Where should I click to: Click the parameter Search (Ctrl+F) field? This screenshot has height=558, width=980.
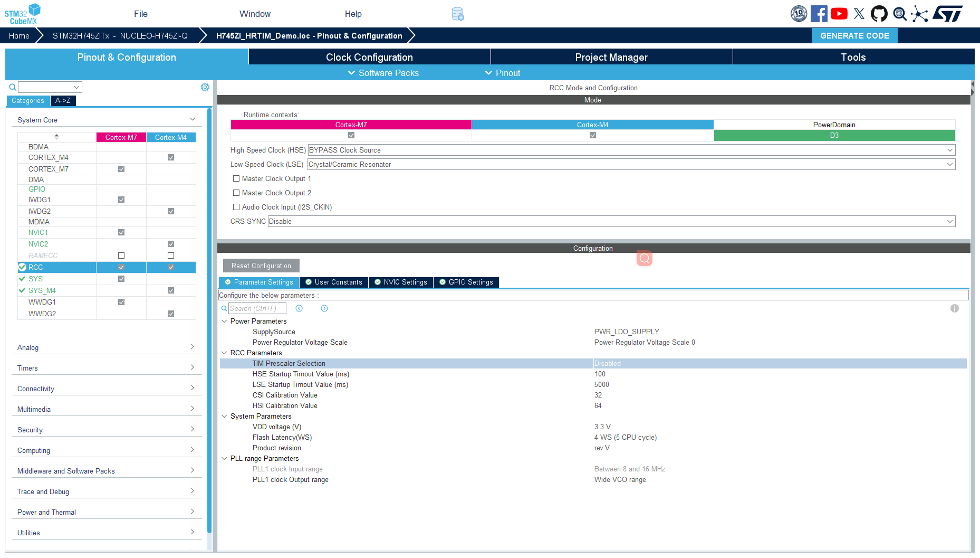(x=257, y=308)
